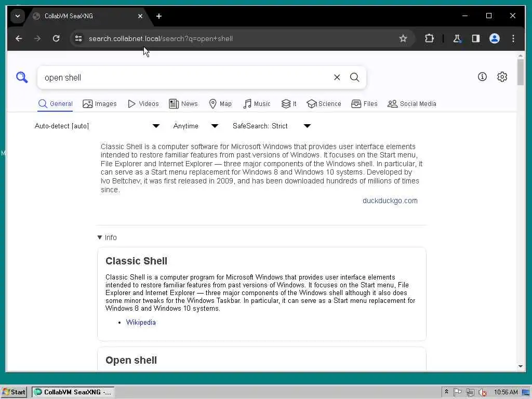Click the browser forward arrow

(x=37, y=38)
